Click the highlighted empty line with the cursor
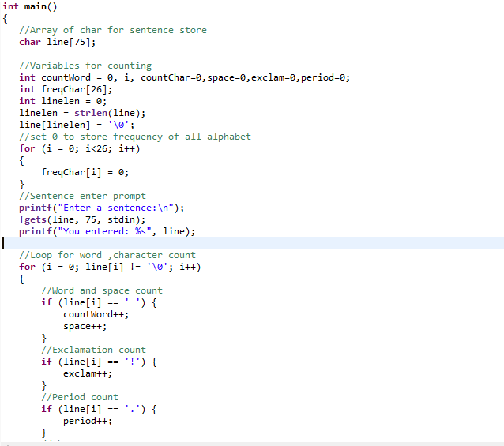The width and height of the screenshot is (504, 446). point(252,243)
